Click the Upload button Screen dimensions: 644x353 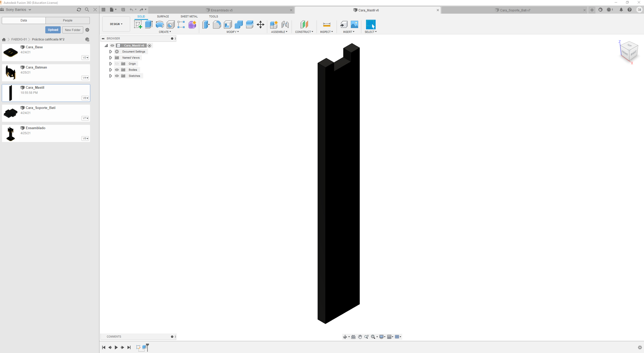click(x=53, y=30)
